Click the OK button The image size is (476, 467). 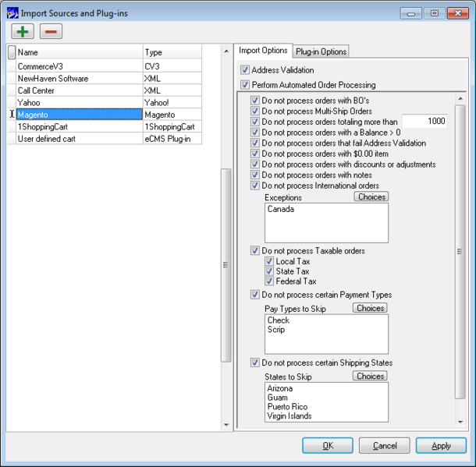pyautogui.click(x=328, y=445)
